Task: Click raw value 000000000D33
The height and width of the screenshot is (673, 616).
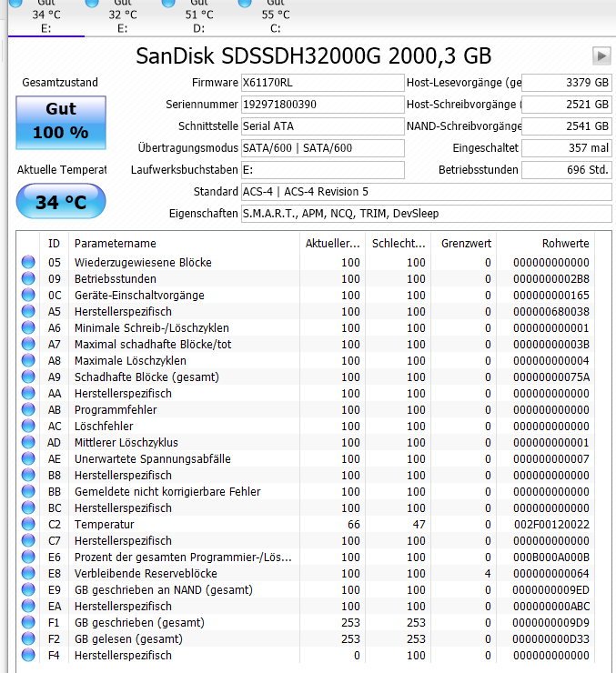Action: coord(551,639)
